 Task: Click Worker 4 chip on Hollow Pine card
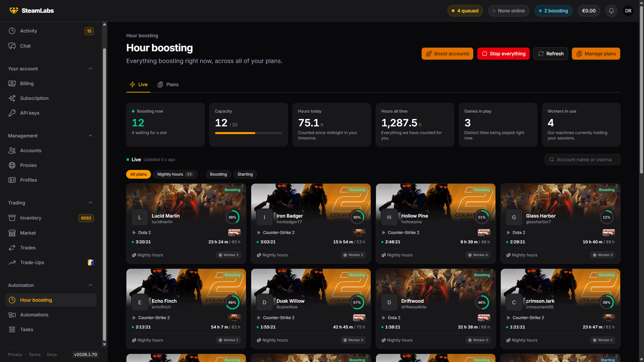tap(478, 255)
